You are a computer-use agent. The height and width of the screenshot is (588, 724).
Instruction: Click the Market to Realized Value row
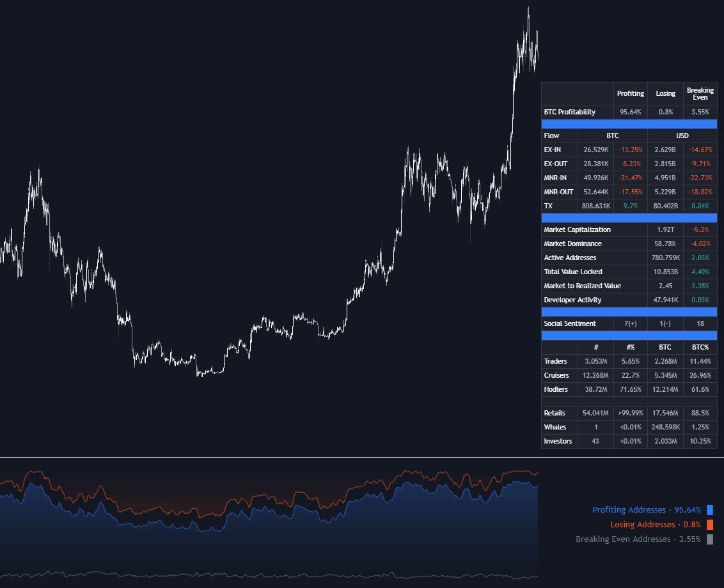point(584,286)
